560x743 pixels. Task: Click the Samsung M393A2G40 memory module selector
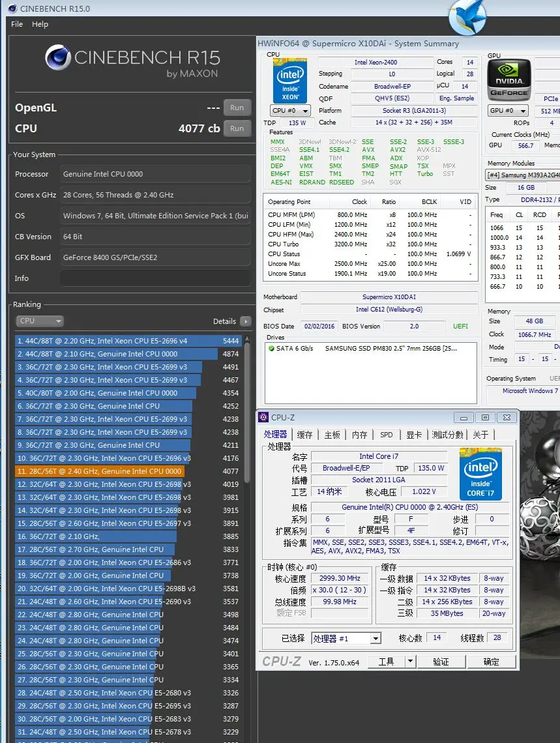coord(523,175)
